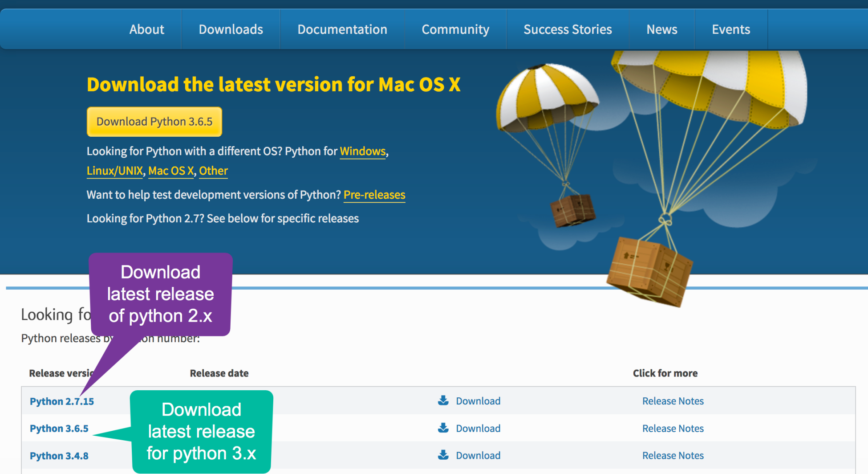Open the Downloads menu
This screenshot has height=474, width=868.
point(231,29)
